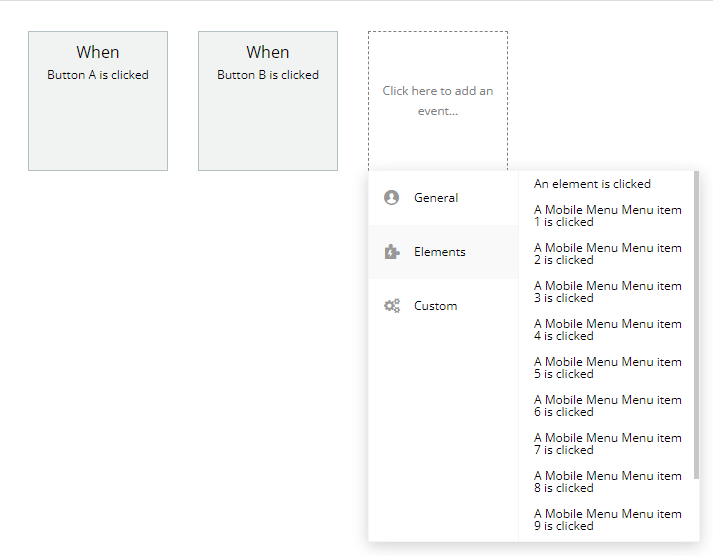Choose Mobile Menu item 4 is clicked
713x556 pixels.
click(607, 330)
